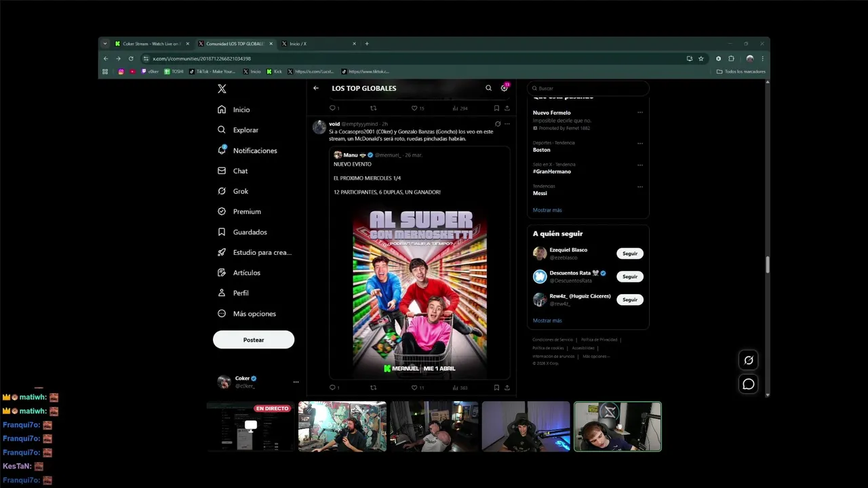Show more trends via Mostrar más
Image resolution: width=868 pixels, height=488 pixels.
tap(547, 210)
